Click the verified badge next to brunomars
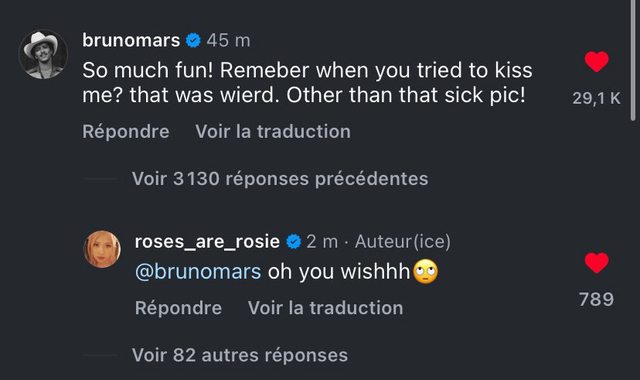 click(x=193, y=40)
